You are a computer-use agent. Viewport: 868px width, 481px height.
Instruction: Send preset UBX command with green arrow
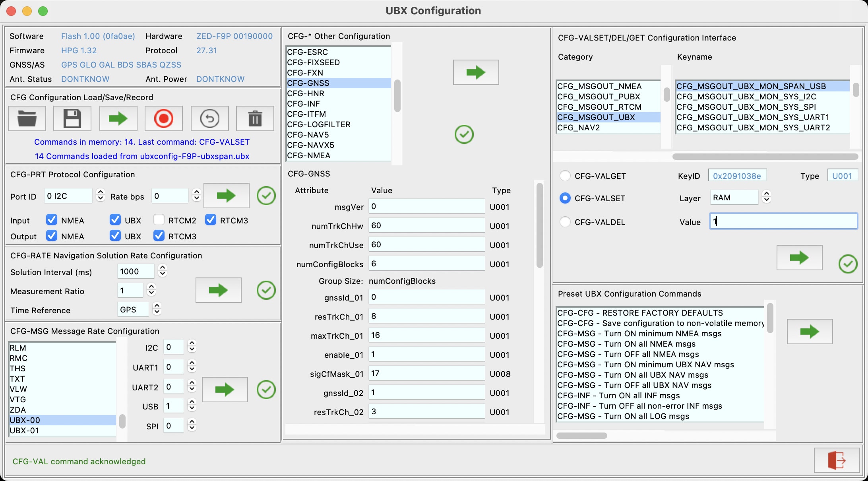click(x=809, y=332)
